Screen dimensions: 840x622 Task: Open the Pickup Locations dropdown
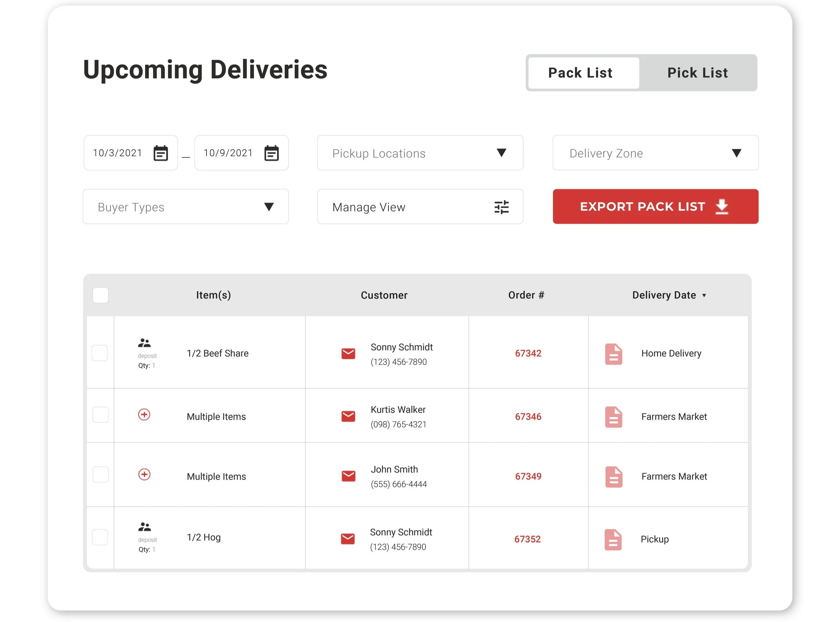click(420, 153)
